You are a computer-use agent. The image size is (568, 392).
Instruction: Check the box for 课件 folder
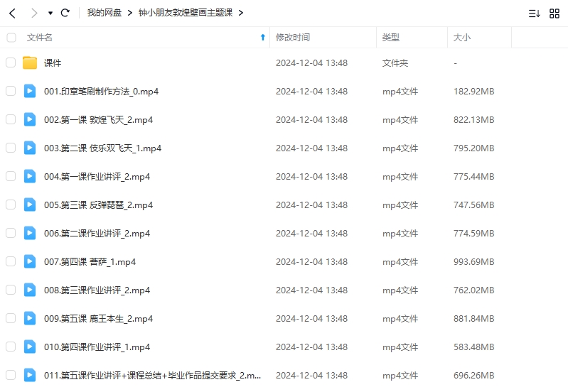click(x=11, y=63)
